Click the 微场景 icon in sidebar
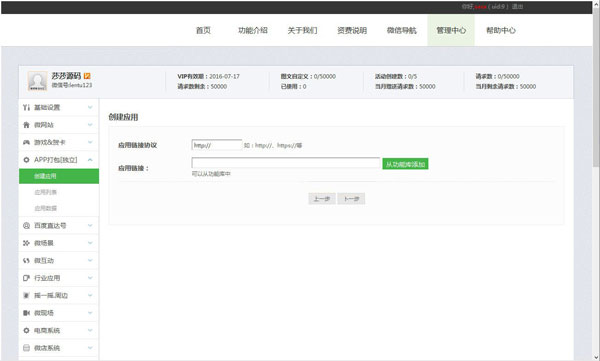600x361 pixels. tap(26, 243)
